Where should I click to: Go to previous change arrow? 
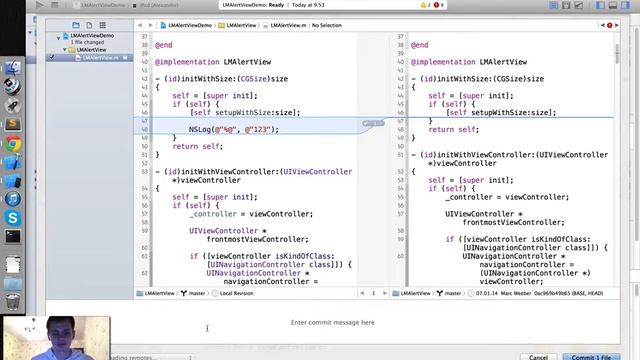point(362,293)
